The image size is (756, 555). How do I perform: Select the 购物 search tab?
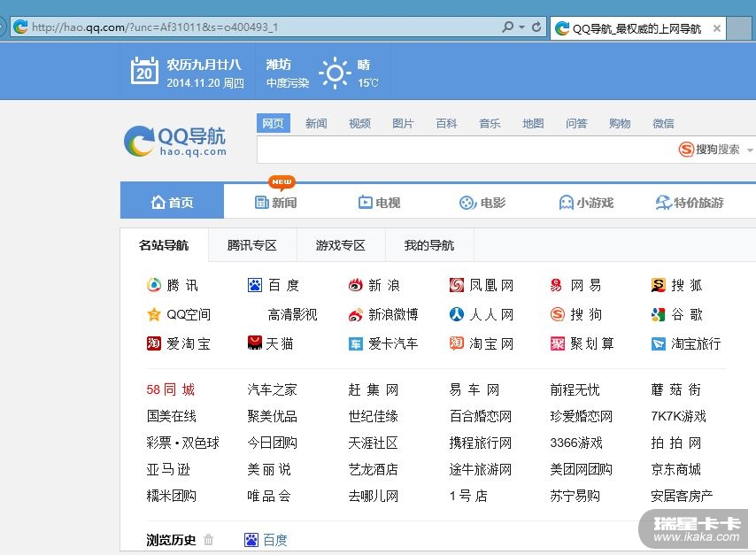pos(620,123)
